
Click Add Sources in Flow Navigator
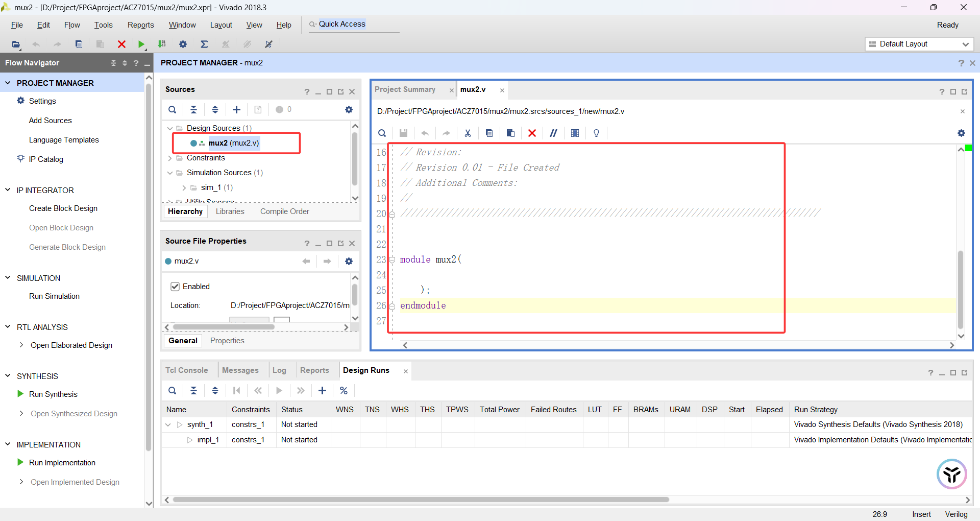tap(51, 121)
